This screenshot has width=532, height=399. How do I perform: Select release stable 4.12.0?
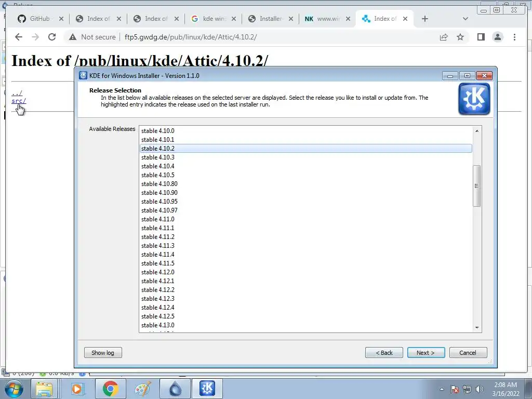point(305,272)
